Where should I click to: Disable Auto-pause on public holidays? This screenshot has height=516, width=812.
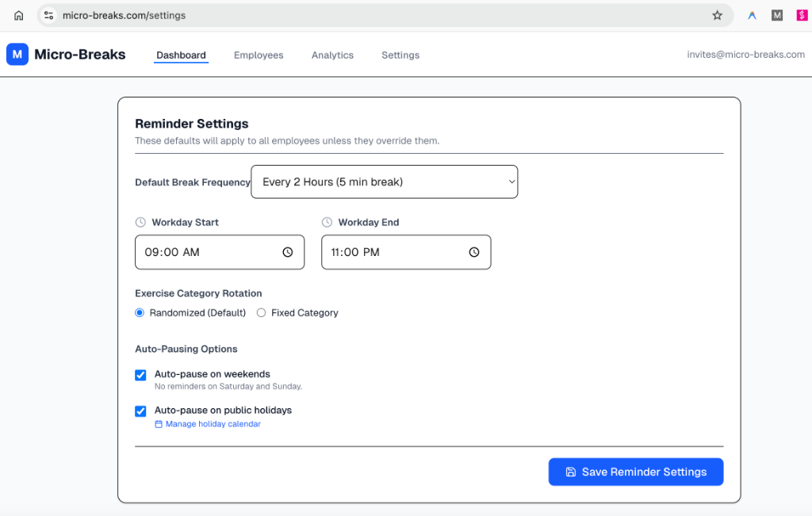[140, 411]
